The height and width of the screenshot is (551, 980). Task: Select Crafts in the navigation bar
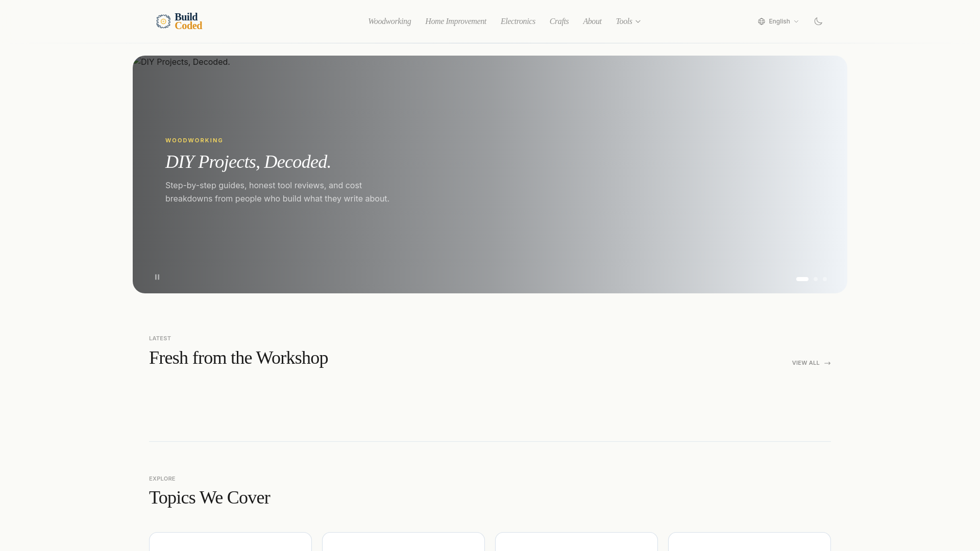pyautogui.click(x=559, y=21)
